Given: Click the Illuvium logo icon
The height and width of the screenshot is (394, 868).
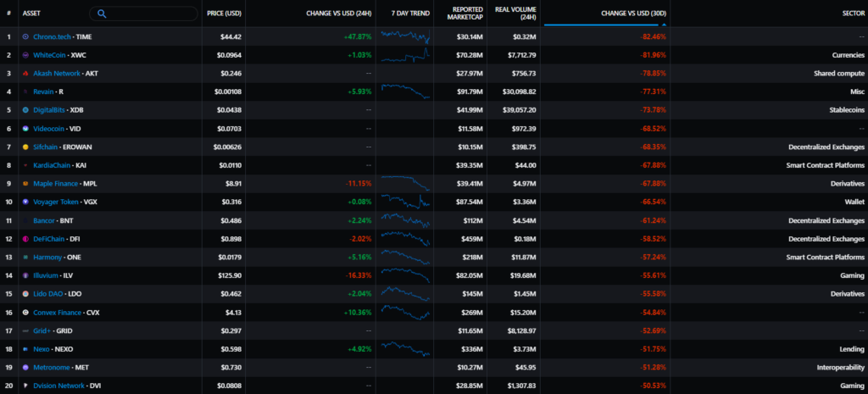Looking at the screenshot, I should tap(26, 275).
